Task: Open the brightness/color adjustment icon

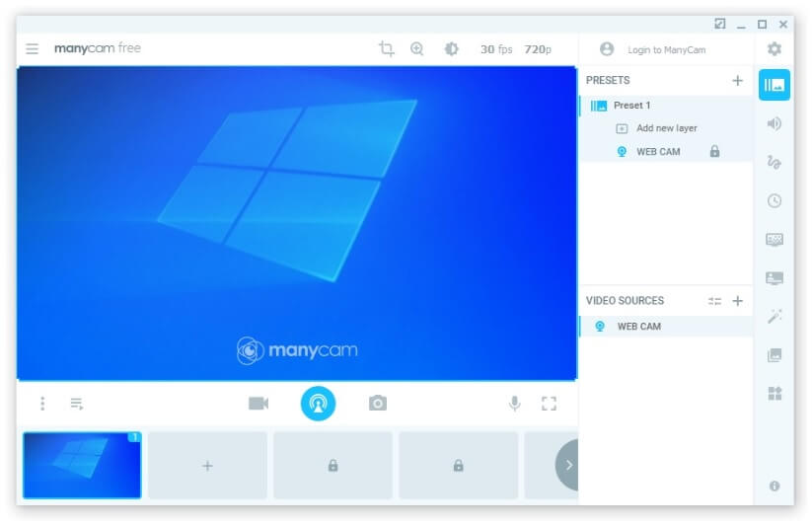Action: 451,48
